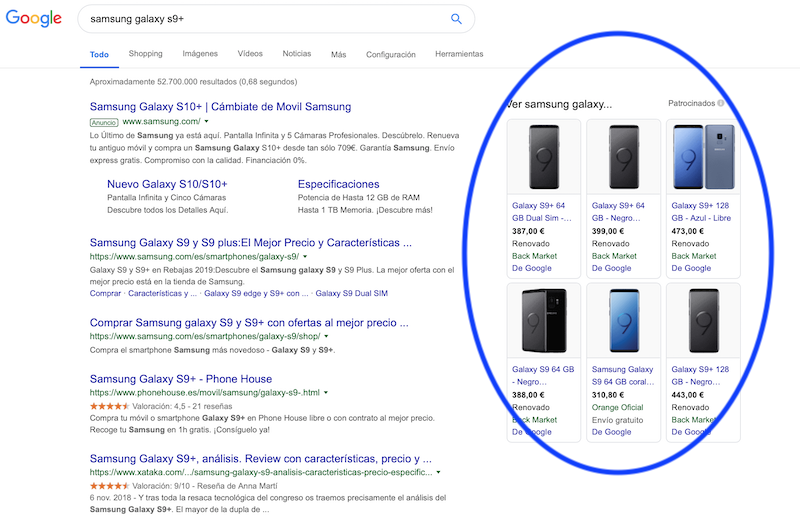Open Especificaciones sitelink
The height and width of the screenshot is (522, 800).
pos(339,184)
